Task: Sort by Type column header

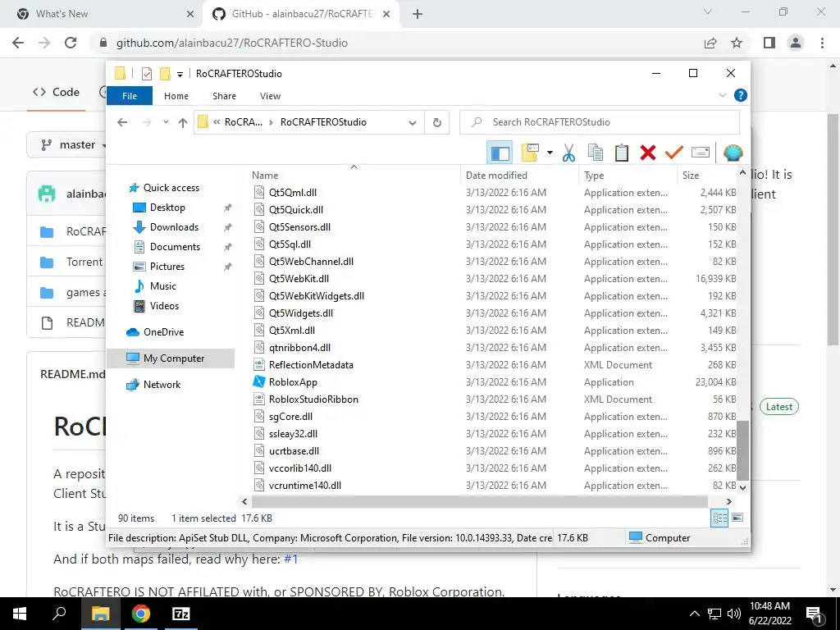Action: click(594, 176)
